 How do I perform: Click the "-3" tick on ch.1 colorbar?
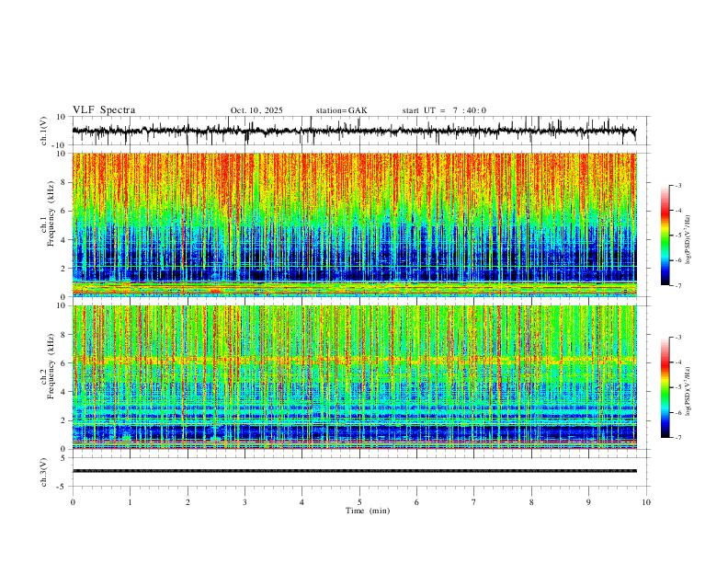(677, 185)
